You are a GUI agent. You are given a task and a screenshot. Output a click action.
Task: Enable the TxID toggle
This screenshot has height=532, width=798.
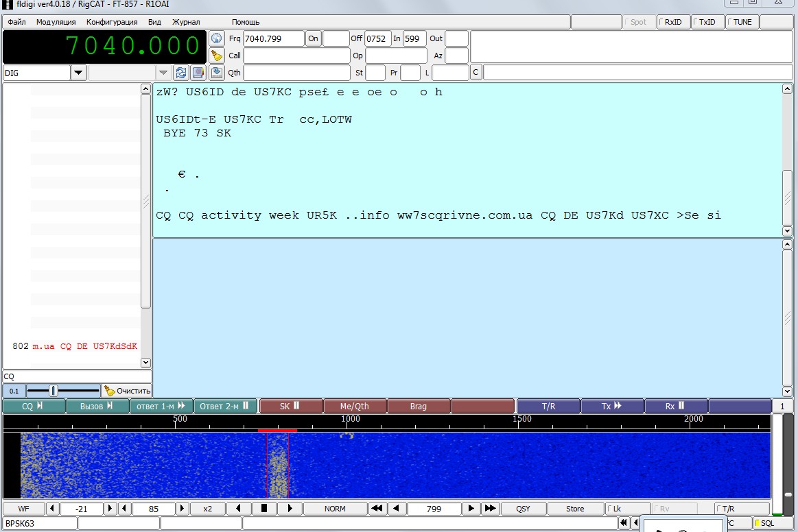[x=706, y=22]
